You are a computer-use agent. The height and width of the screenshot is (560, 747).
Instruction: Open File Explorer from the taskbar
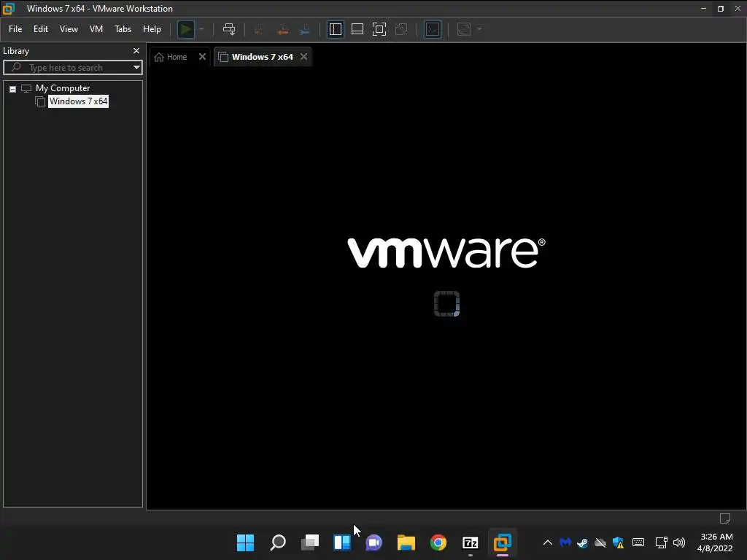(406, 542)
